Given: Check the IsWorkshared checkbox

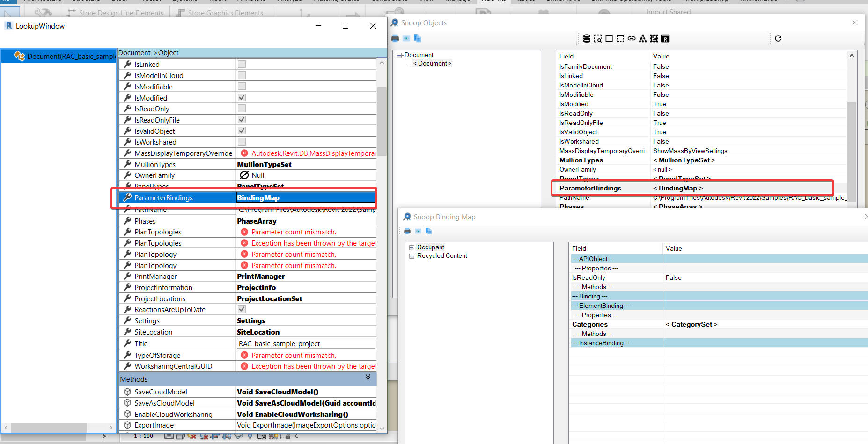Looking at the screenshot, I should pos(242,142).
